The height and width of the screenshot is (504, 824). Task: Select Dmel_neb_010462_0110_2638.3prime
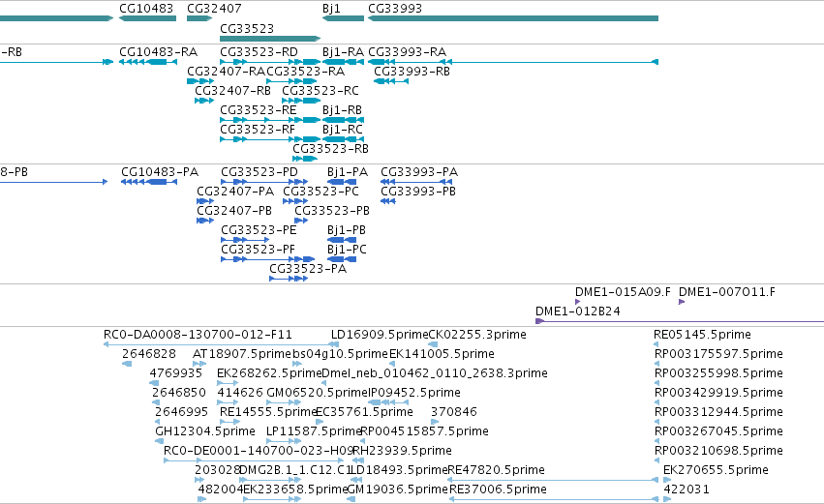coord(323,383)
